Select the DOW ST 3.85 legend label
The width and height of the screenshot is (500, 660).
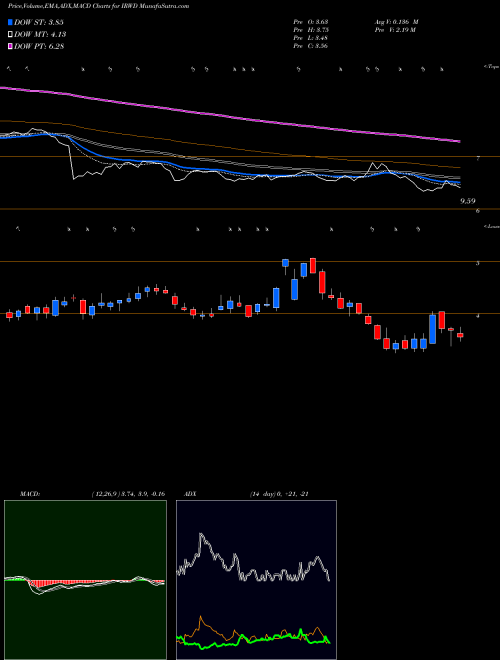point(39,22)
